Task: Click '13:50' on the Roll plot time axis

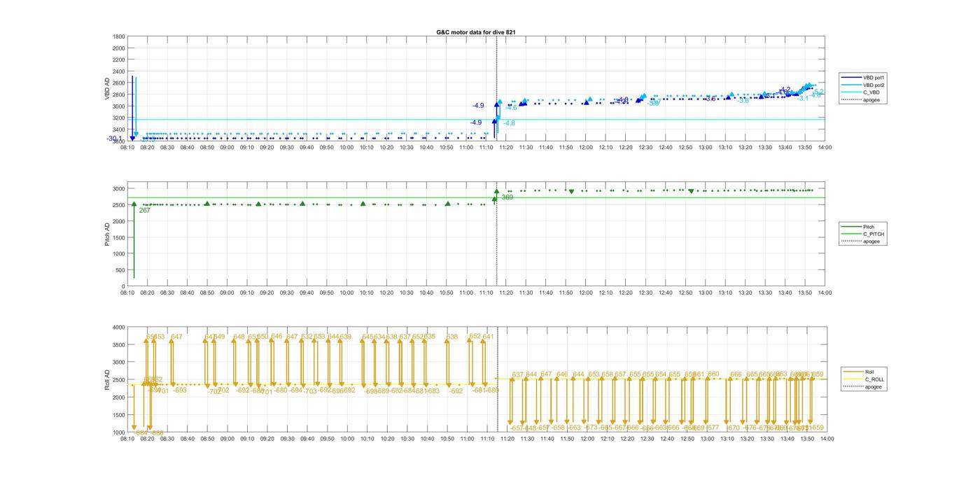Action: click(806, 439)
